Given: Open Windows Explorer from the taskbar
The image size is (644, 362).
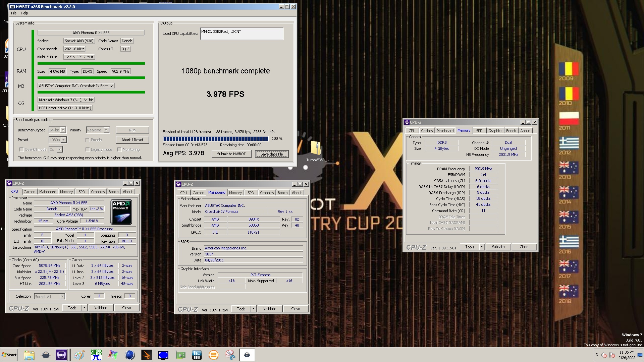Looking at the screenshot, I should tap(29, 355).
